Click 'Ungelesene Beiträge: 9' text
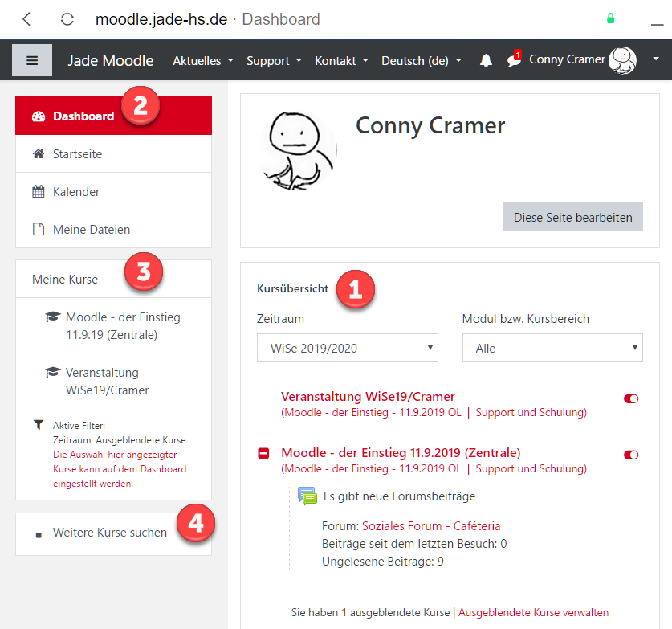 383,562
